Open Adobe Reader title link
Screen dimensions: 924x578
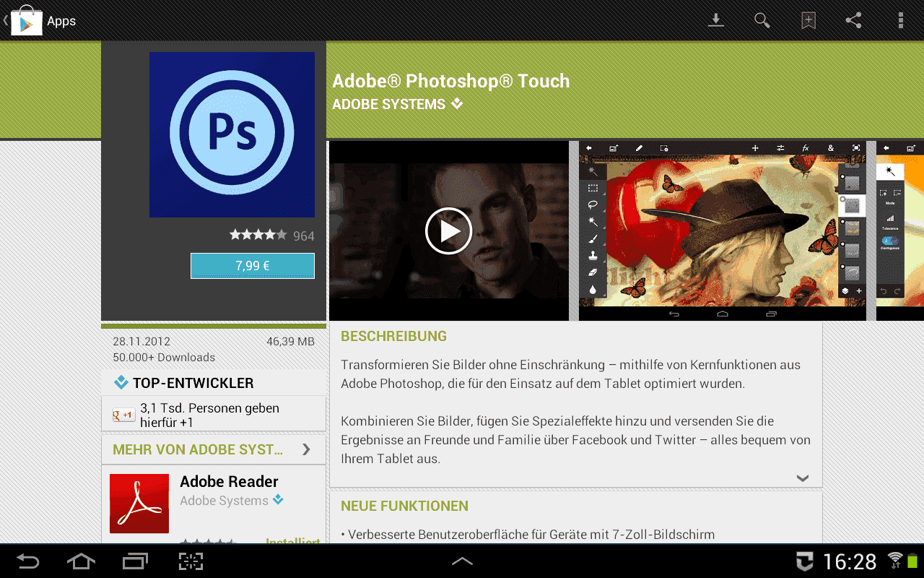point(229,481)
